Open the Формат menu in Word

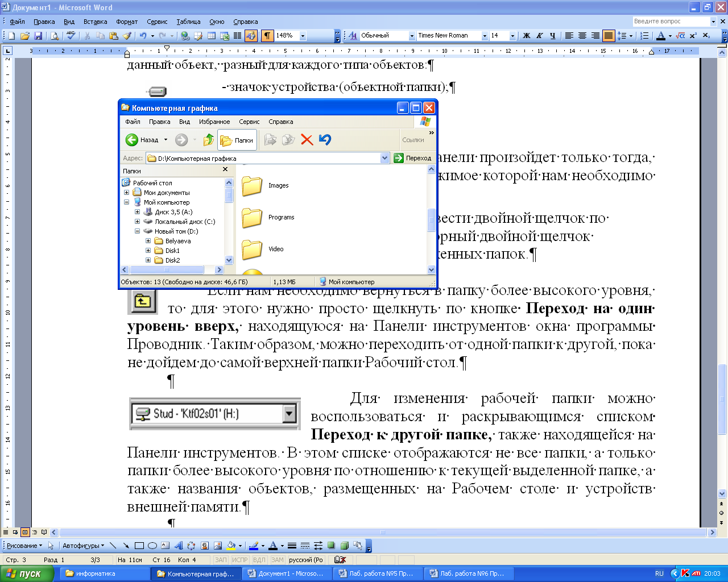(x=127, y=22)
